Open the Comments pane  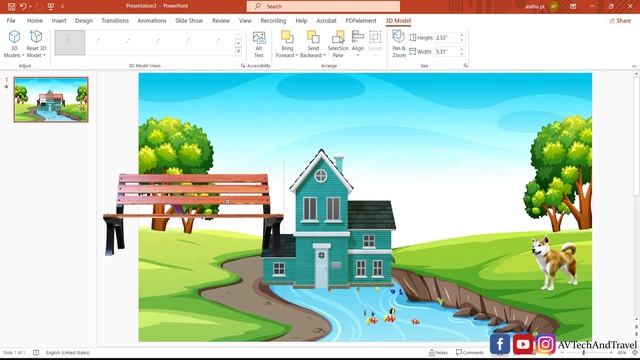coord(469,352)
